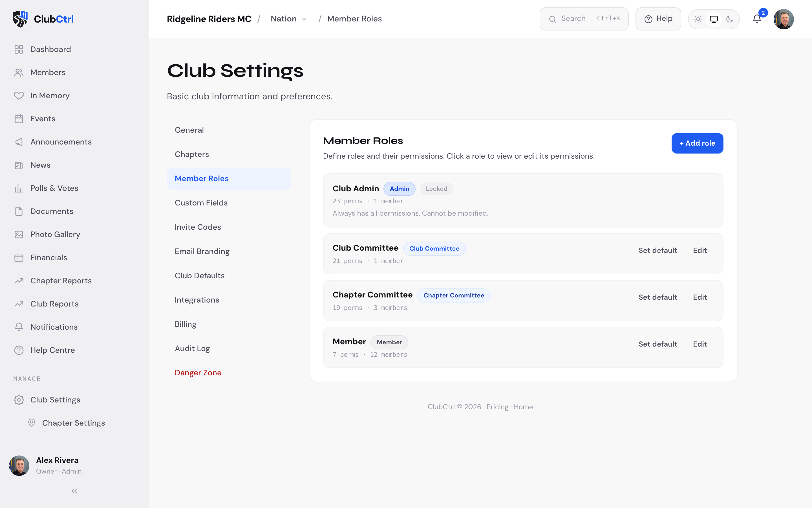
Task: Open the Integrations settings tab
Action: tap(229, 300)
